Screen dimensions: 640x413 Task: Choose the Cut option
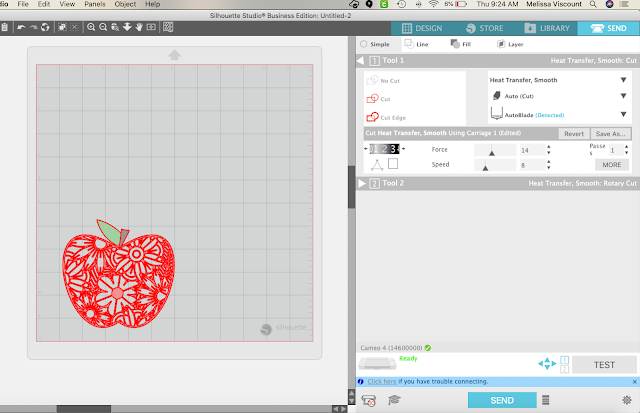point(378,99)
